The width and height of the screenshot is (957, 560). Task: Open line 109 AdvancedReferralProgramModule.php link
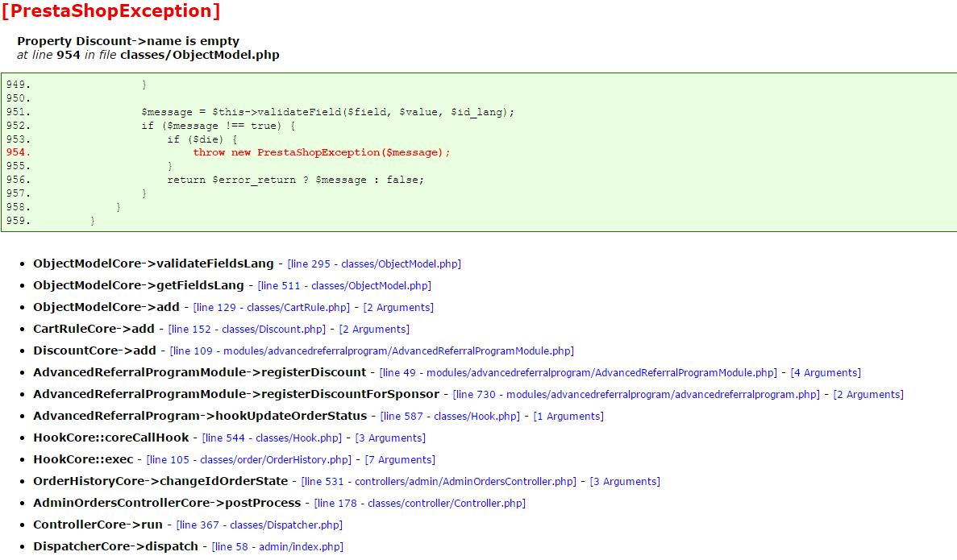[372, 351]
